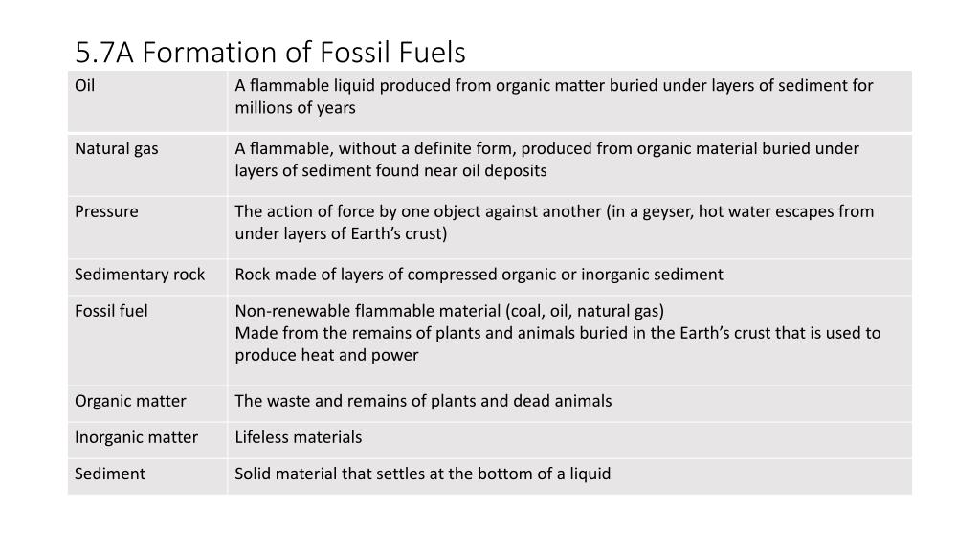Screen dimensions: 980x551
Task: Click the Oil definition about flammable liquid
Action: coord(554,97)
